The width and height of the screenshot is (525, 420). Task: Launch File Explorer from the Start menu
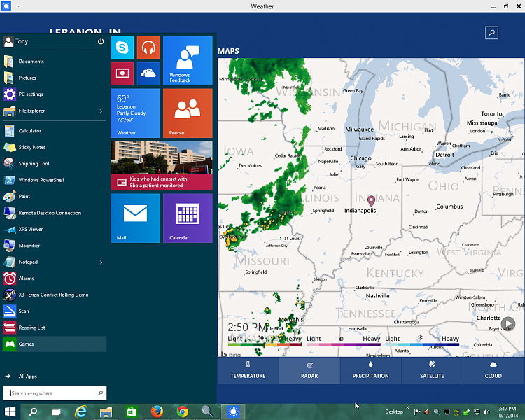pyautogui.click(x=50, y=111)
